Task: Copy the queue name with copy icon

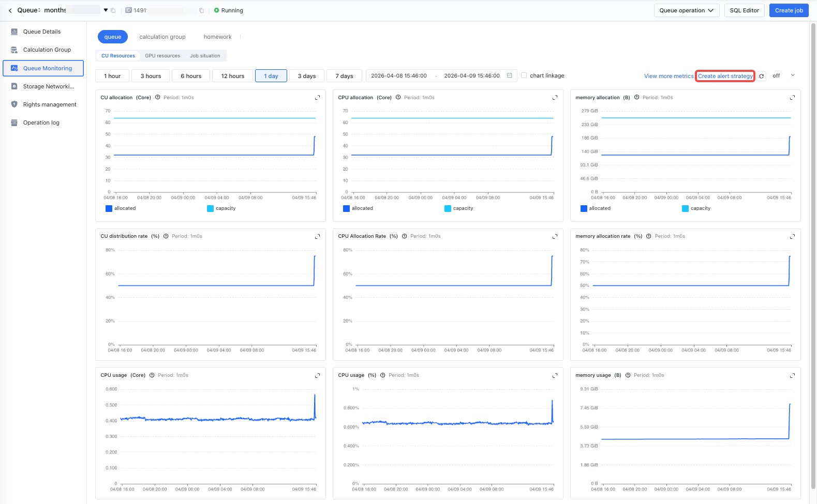Action: click(x=113, y=10)
